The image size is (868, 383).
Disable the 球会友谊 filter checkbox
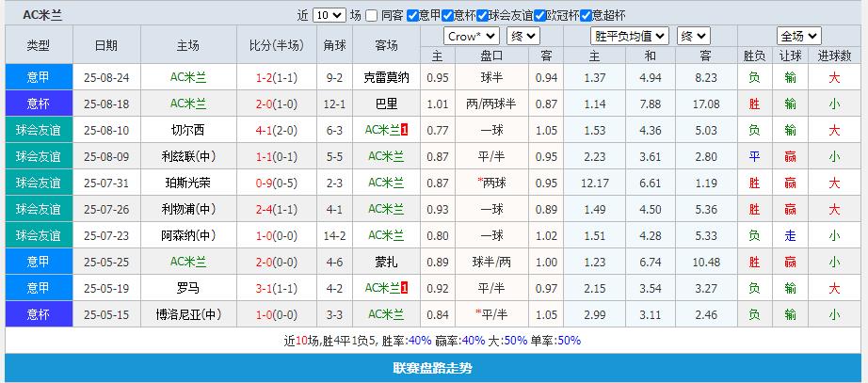482,15
